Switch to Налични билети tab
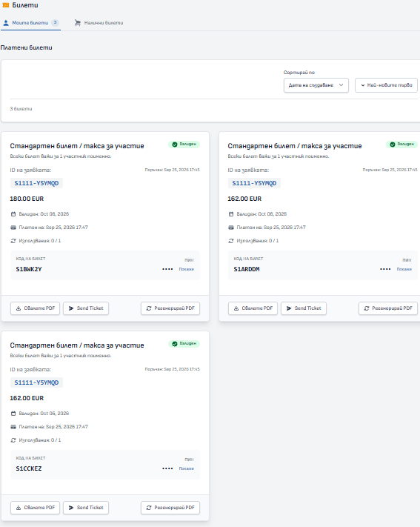This screenshot has height=527, width=420. click(99, 23)
